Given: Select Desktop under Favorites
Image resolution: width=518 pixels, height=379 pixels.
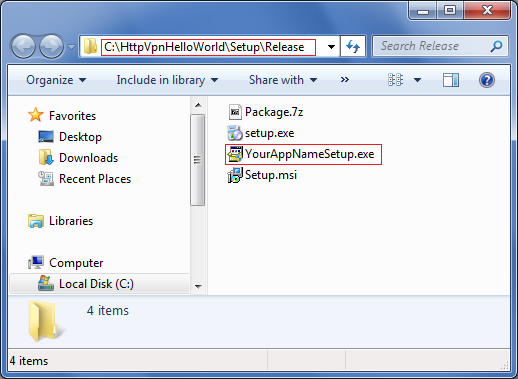Looking at the screenshot, I should tap(80, 137).
